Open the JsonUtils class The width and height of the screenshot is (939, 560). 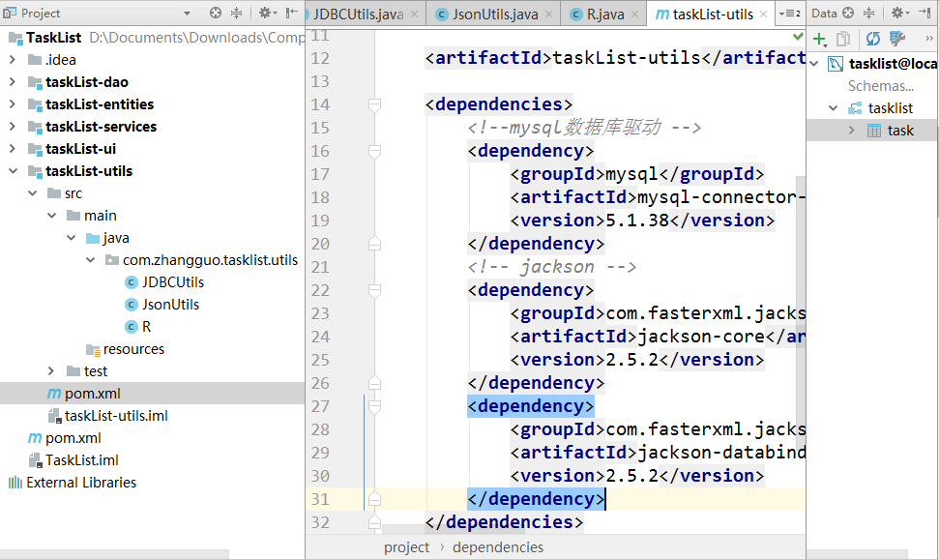170,305
